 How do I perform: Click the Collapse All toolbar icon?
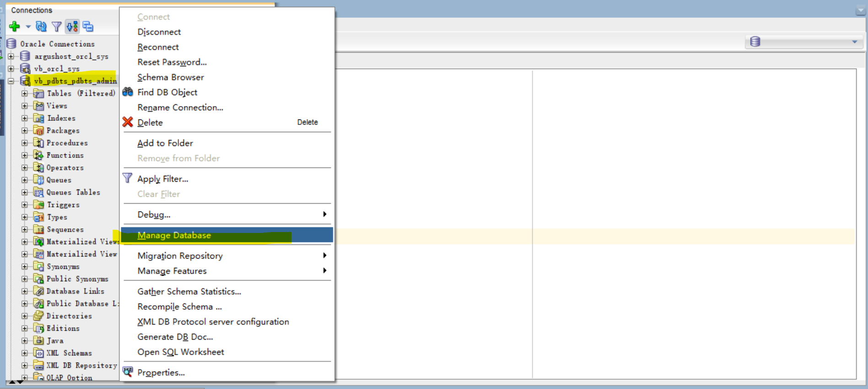coord(88,27)
